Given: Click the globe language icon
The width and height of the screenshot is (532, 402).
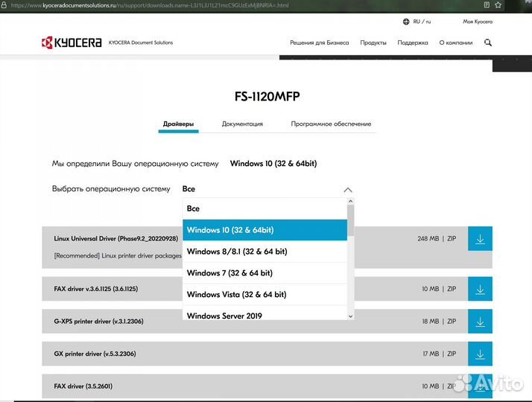Looking at the screenshot, I should 406,22.
